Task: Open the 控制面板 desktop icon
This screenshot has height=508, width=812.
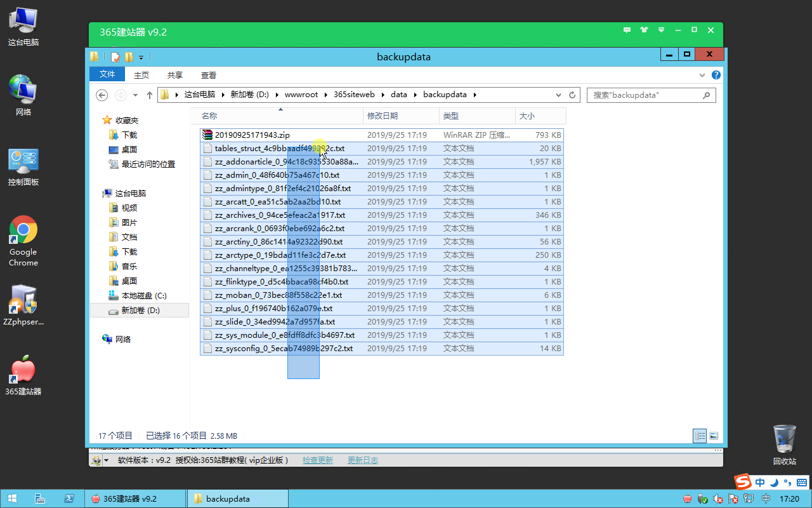Action: pyautogui.click(x=23, y=168)
